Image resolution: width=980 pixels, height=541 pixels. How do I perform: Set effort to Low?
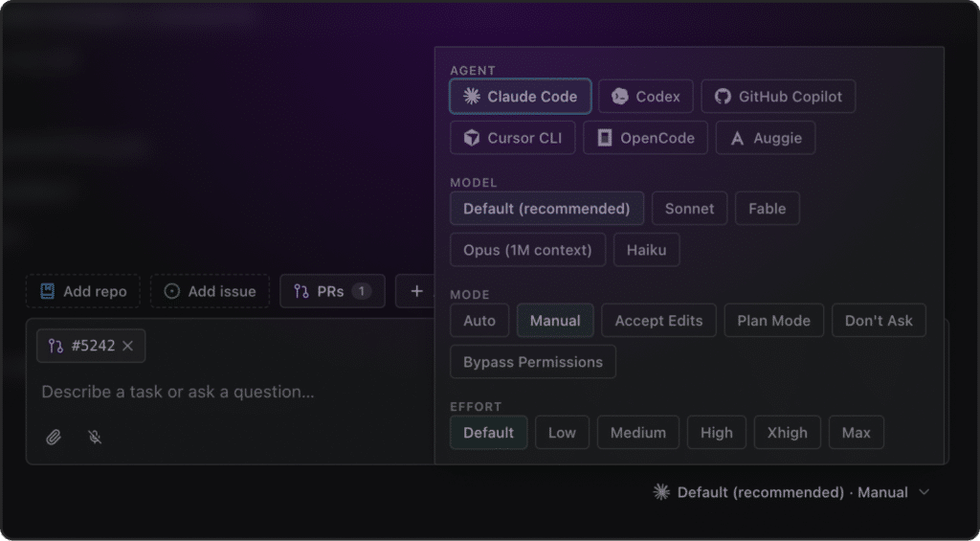[562, 432]
